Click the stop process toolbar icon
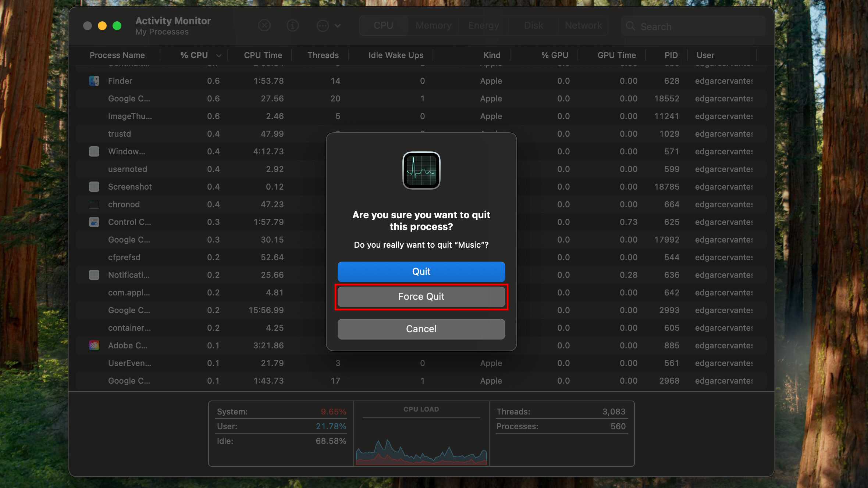This screenshot has width=868, height=488. 264,26
